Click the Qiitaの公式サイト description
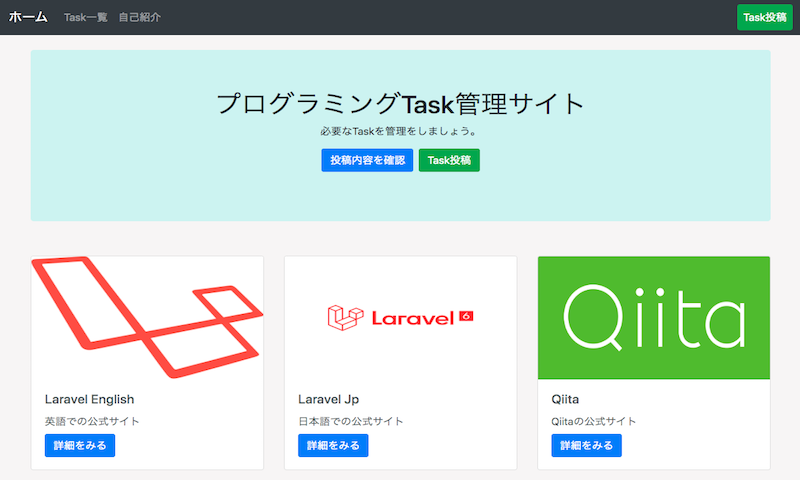 pos(593,421)
